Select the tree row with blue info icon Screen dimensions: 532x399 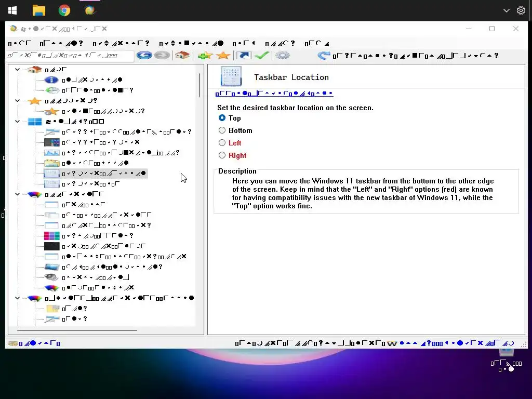tap(83, 80)
